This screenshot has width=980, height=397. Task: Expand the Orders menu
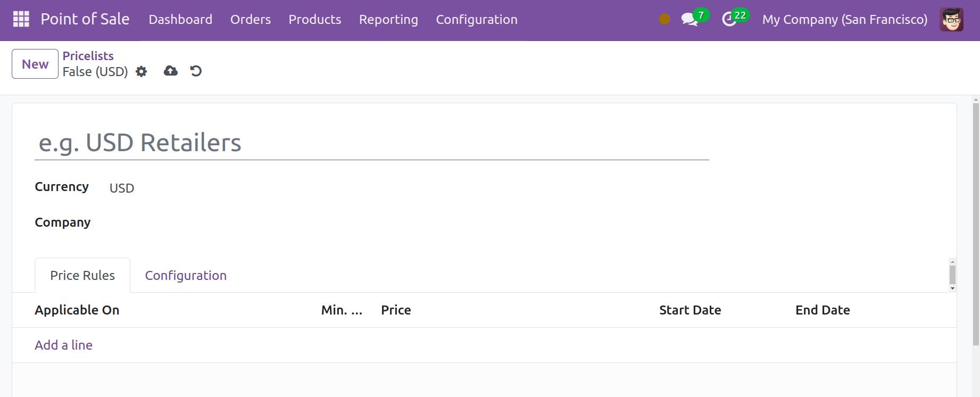point(250,20)
